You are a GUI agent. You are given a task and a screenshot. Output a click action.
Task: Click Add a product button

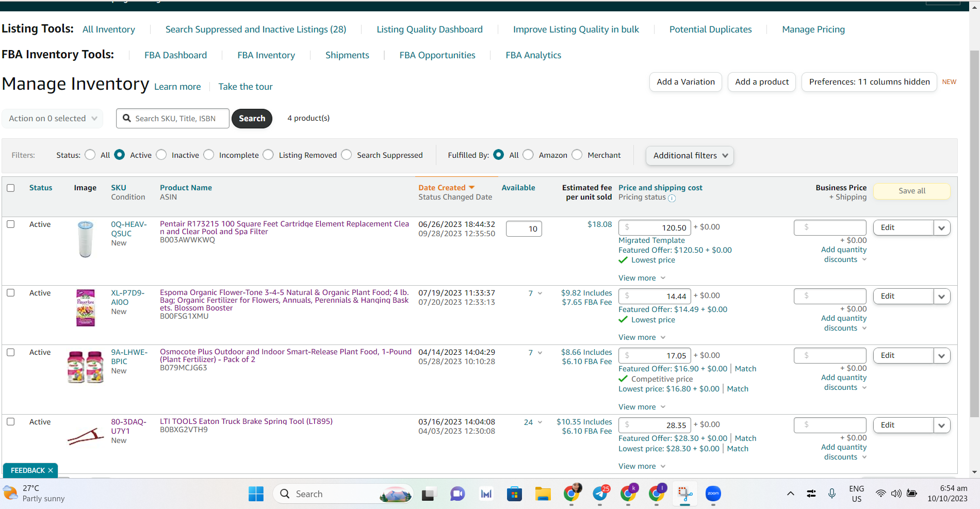point(762,82)
